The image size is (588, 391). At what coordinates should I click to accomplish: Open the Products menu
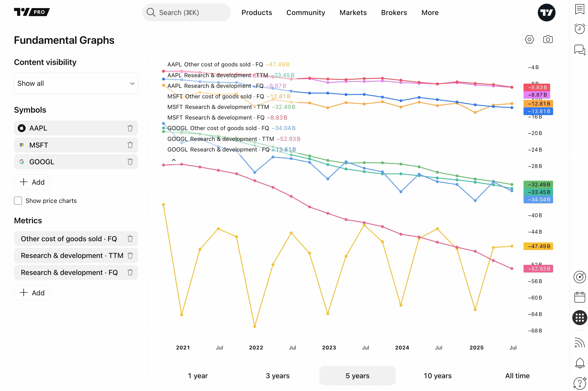(257, 13)
